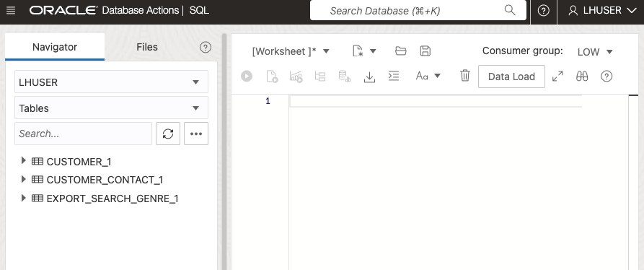Click the splitter handle between Navigator and worksheet

pyautogui.click(x=224, y=152)
